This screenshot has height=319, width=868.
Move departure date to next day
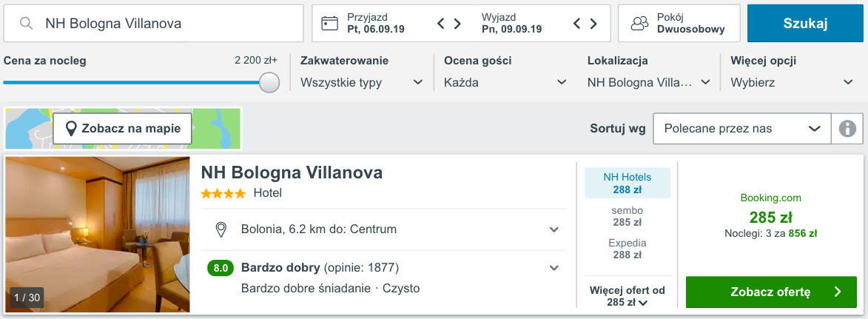593,23
